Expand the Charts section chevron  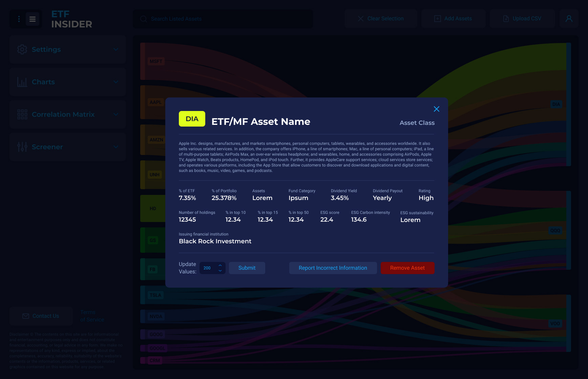click(x=116, y=82)
